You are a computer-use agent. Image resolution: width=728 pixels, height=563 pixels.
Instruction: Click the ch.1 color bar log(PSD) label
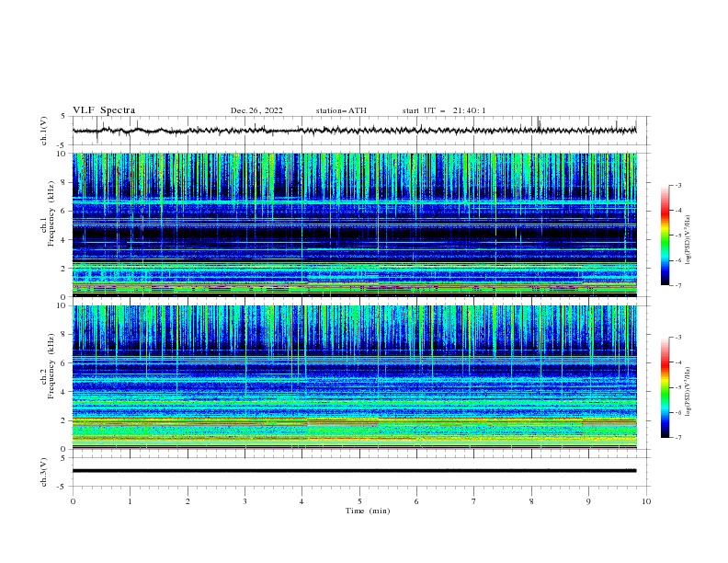tap(688, 240)
